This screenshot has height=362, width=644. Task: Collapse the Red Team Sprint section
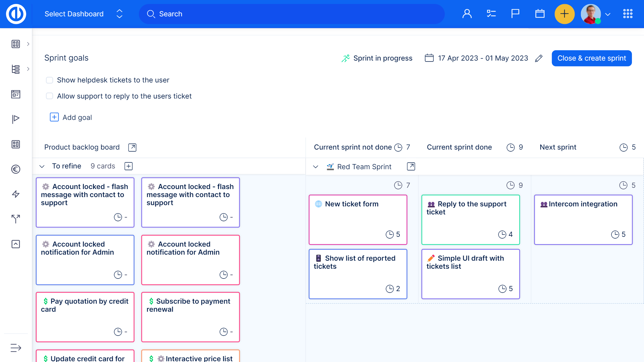click(x=316, y=166)
